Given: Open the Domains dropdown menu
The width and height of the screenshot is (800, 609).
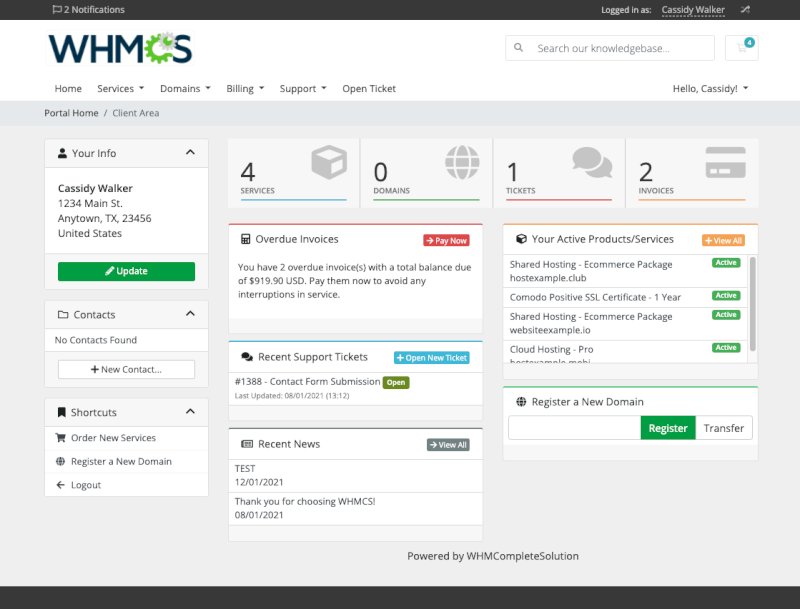Looking at the screenshot, I should click(x=185, y=89).
